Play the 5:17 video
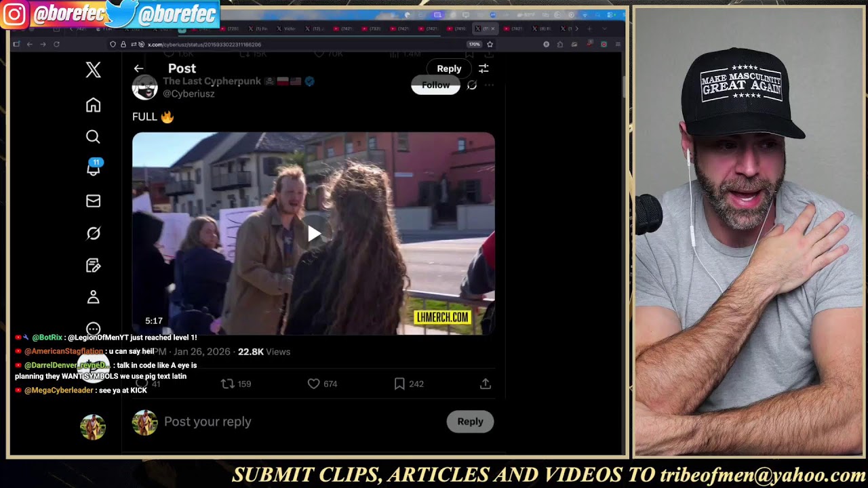Image resolution: width=868 pixels, height=488 pixels. tap(313, 234)
